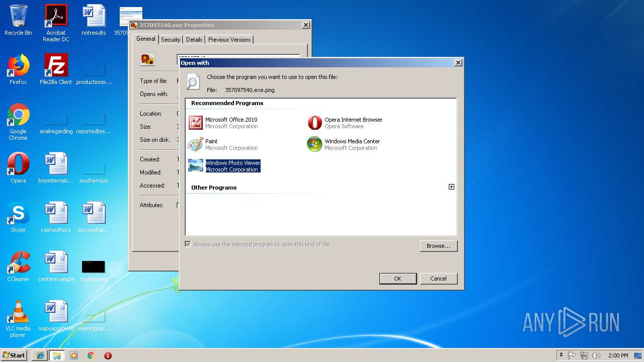This screenshot has height=362, width=644.
Task: Open the Start menu
Action: click(x=14, y=355)
